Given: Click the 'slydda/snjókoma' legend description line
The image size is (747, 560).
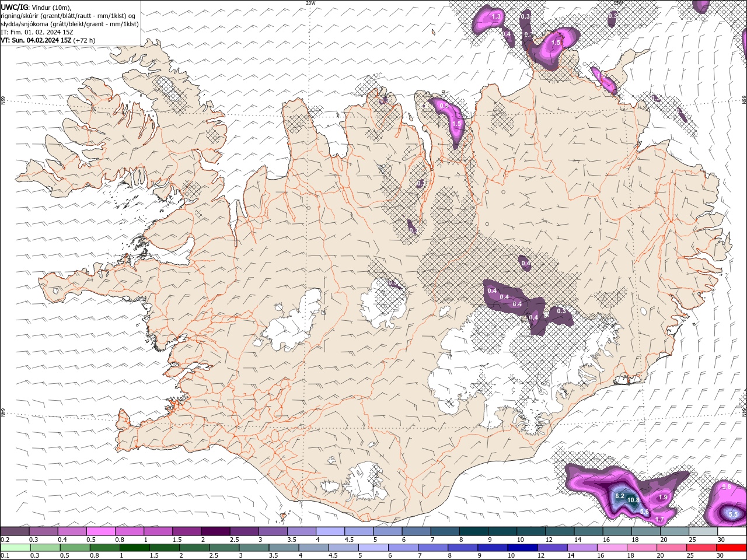Looking at the screenshot, I should pos(69,23).
